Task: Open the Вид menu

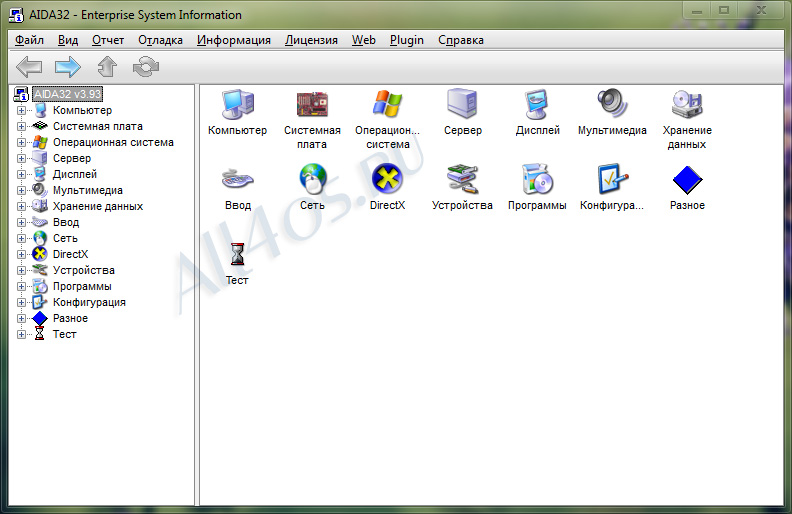Action: (x=68, y=40)
